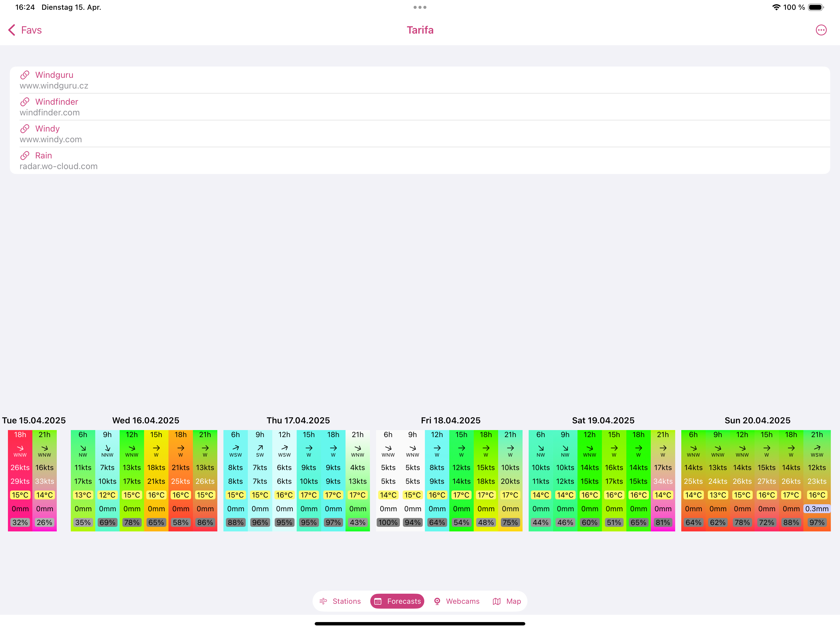This screenshot has width=840, height=630.
Task: Switch to the Map tab
Action: click(507, 601)
